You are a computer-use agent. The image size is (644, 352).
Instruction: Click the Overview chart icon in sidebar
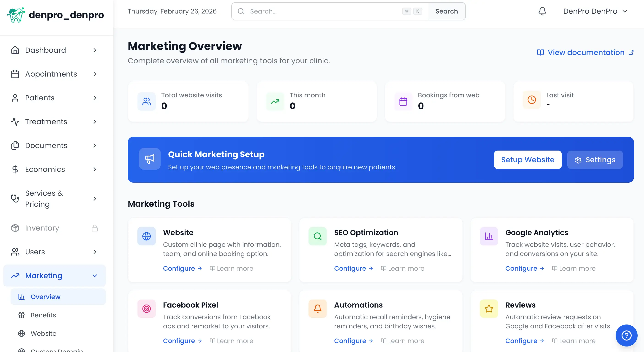[x=22, y=297]
